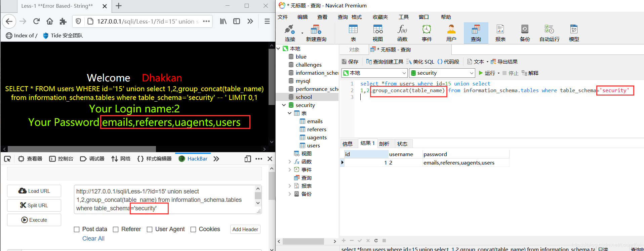Viewport: 644px width, 251px height.
Task: Expand the 函数 functions node
Action: 290,162
